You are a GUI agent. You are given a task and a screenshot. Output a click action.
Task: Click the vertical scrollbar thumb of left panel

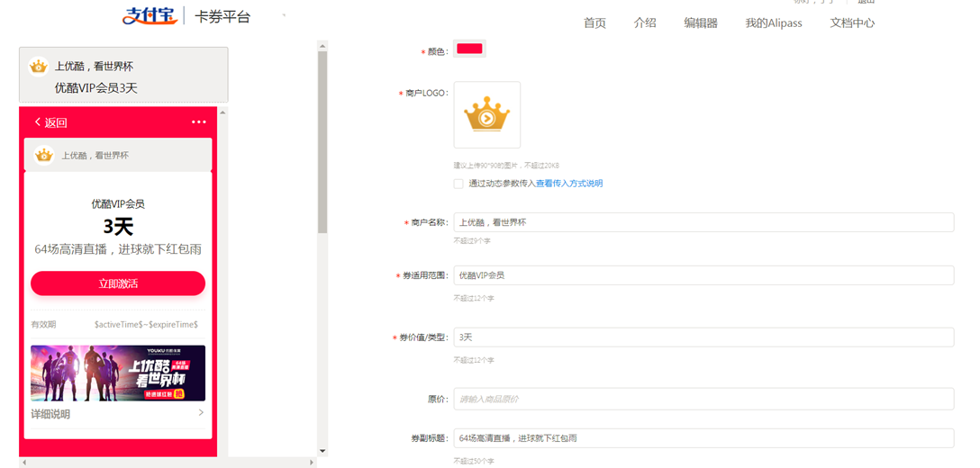click(322, 142)
